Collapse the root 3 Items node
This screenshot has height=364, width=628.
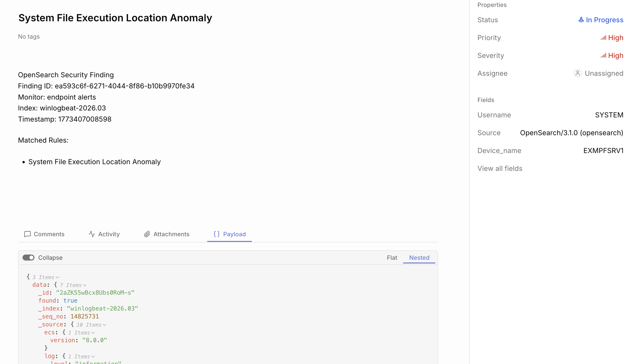pos(57,277)
